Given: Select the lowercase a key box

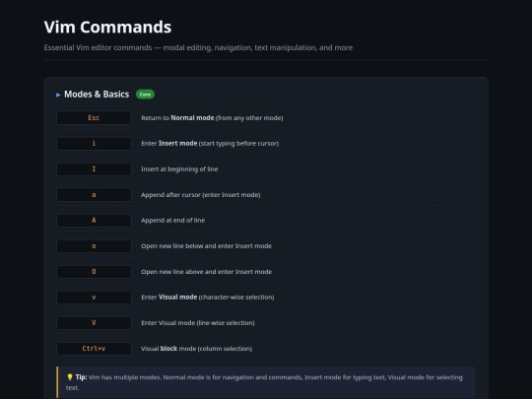Looking at the screenshot, I should (94, 195).
